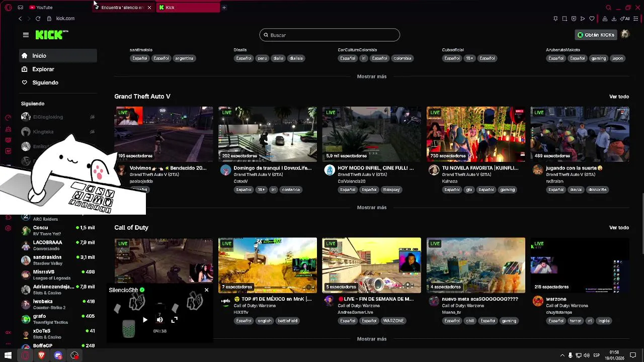Click the Windows Start button
This screenshot has height=362, width=644.
tap(8, 355)
